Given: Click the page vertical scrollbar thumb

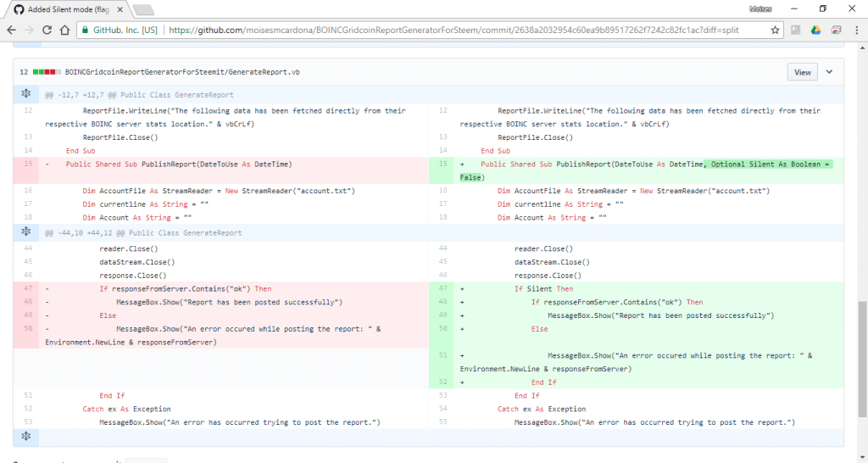Looking at the screenshot, I should (x=862, y=359).
